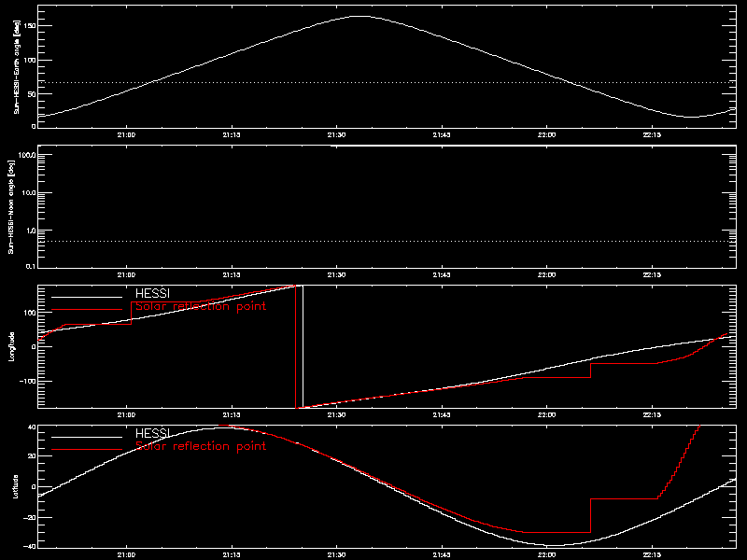
Task: Click 22:00 tick label under Longitude plot
Action: 547,414
